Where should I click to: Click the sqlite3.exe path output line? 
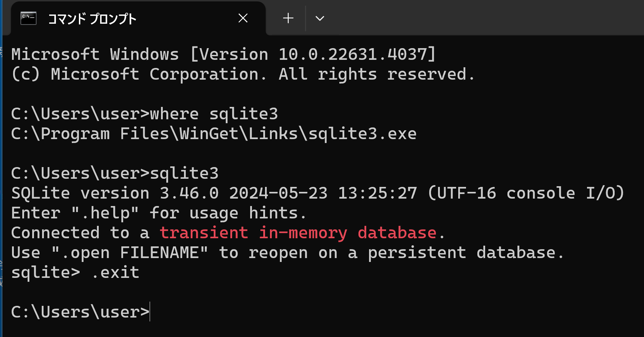click(x=214, y=134)
